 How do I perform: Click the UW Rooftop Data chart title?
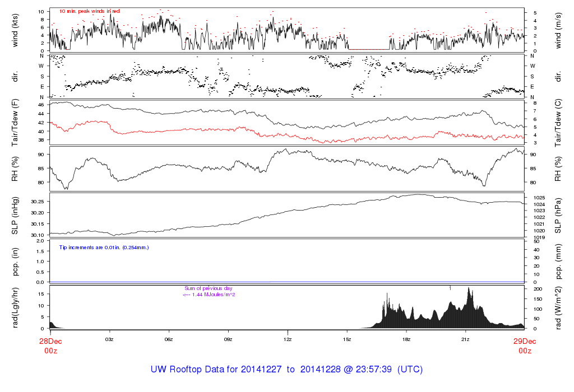286,370
